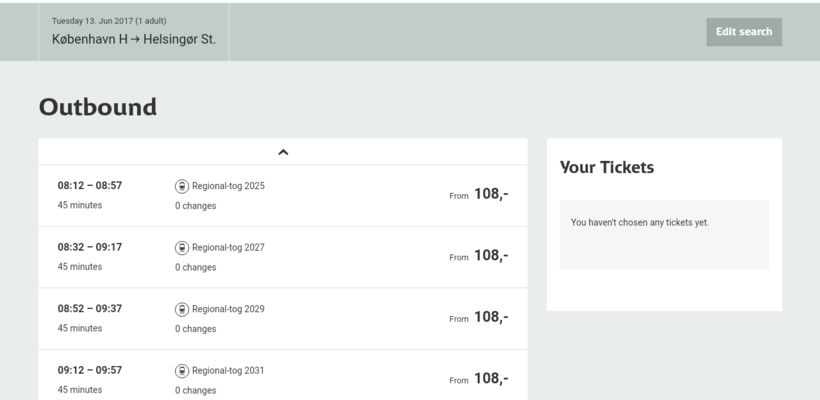Click train icon for Regional-tog 2031
820x400 pixels.
182,371
